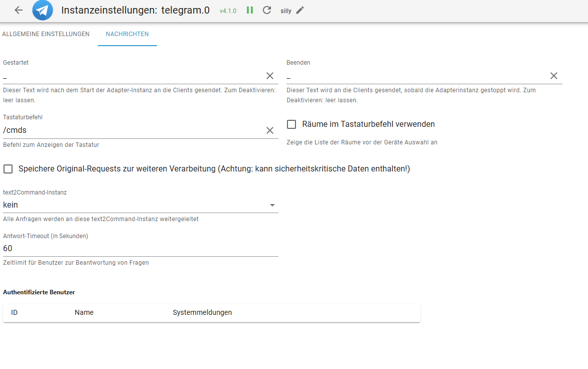The height and width of the screenshot is (369, 588).
Task: Edit log level with pencil icon
Action: [x=300, y=11]
